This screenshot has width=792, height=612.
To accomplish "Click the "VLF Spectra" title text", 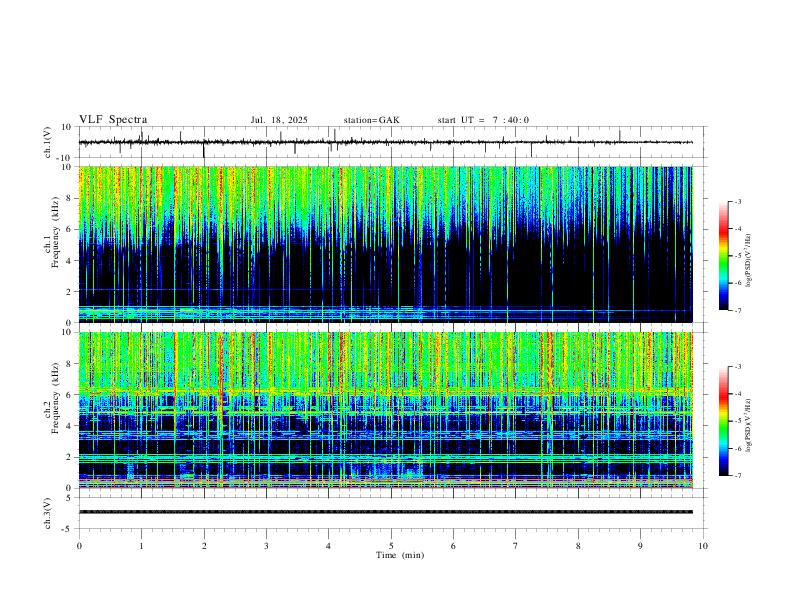I will [x=113, y=119].
